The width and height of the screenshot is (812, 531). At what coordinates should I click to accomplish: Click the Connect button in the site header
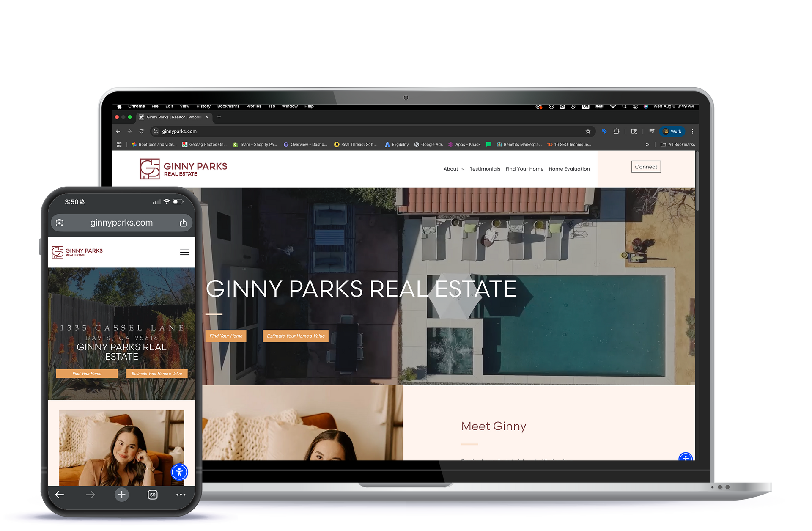point(646,167)
